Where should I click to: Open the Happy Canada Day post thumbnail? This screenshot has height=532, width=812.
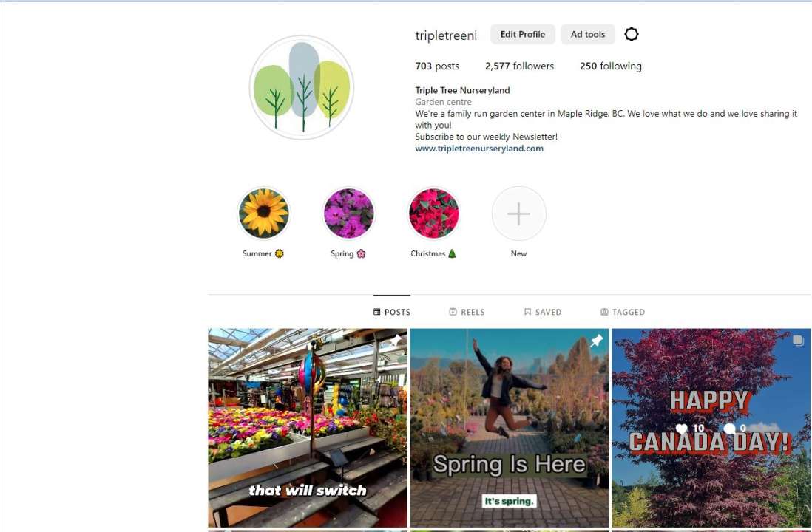[x=711, y=428]
